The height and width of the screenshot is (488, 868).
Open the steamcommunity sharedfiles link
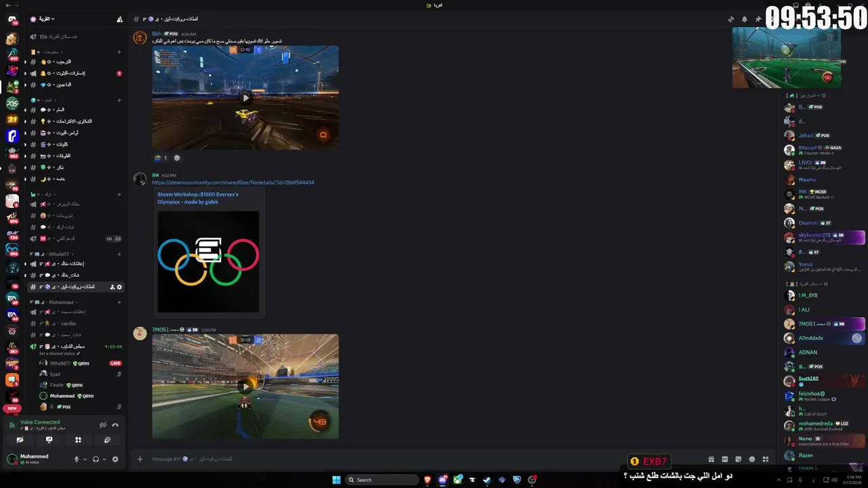click(x=233, y=182)
